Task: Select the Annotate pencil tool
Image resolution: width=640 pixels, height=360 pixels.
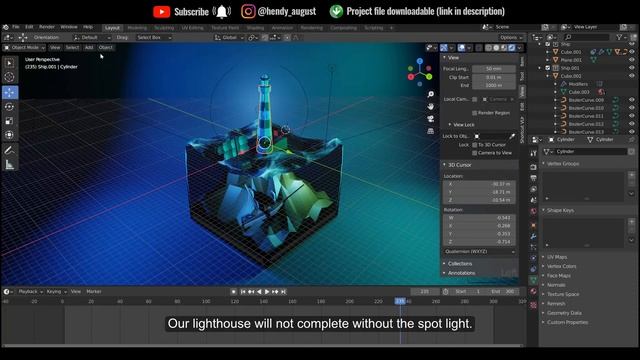Action: tap(9, 150)
